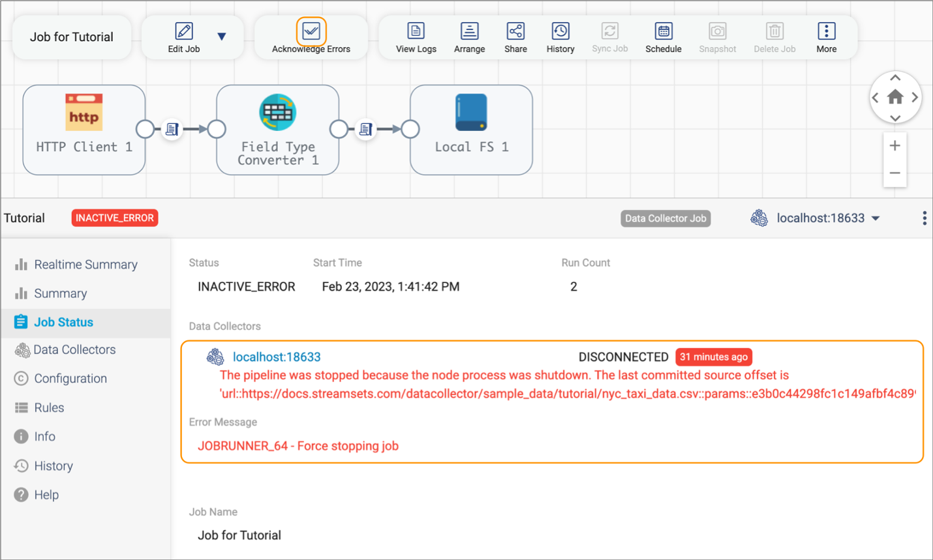Share the Job for Tutorial

coord(515,37)
